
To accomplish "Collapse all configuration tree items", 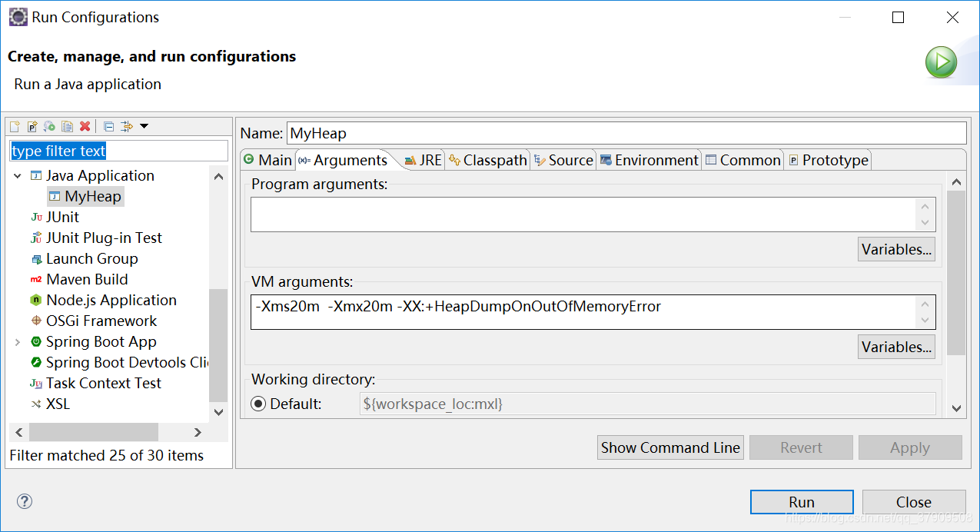I will (108, 127).
